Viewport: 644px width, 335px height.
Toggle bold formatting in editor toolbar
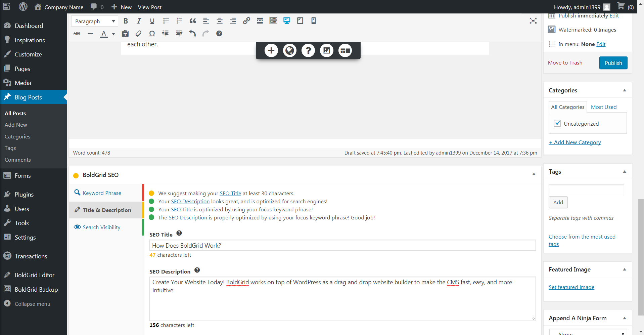[x=126, y=21]
